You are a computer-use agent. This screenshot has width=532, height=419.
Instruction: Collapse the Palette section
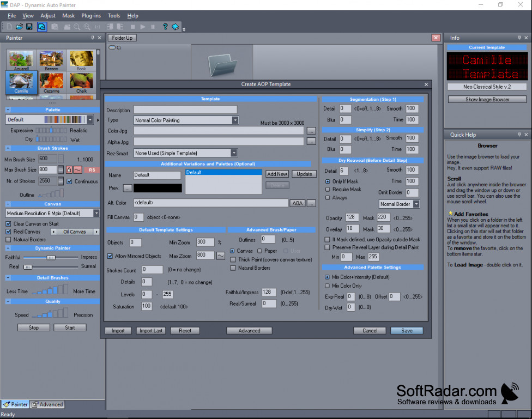tap(8, 110)
